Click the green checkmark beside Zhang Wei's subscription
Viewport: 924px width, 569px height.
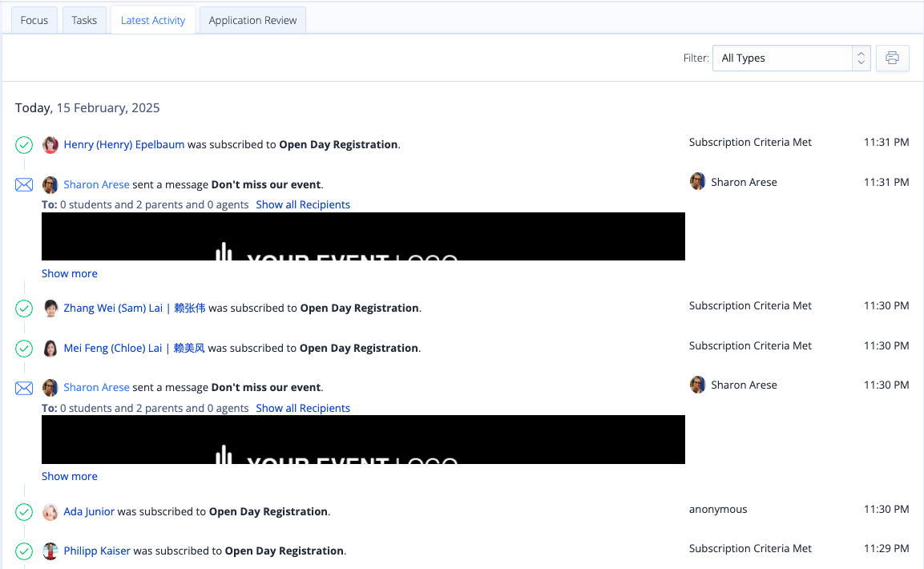point(23,308)
